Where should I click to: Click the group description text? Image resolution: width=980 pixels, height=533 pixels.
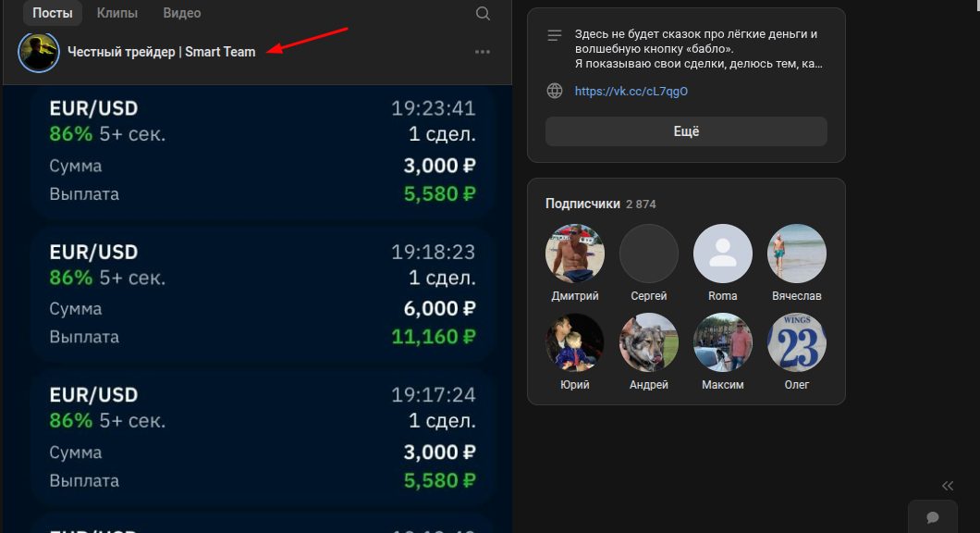698,49
